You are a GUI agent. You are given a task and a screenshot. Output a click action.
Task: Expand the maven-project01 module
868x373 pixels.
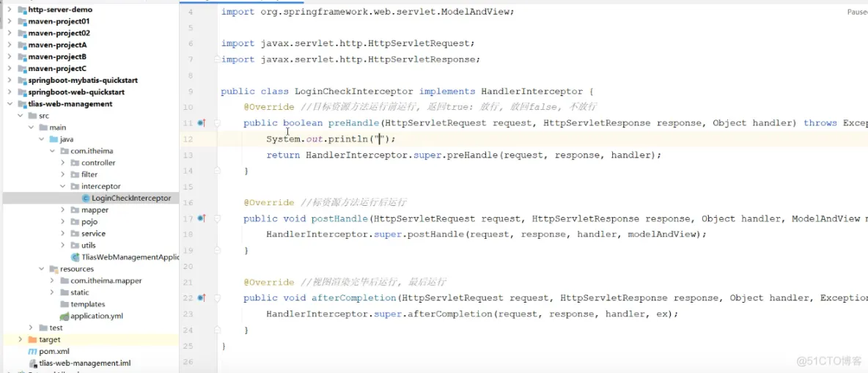click(10, 21)
